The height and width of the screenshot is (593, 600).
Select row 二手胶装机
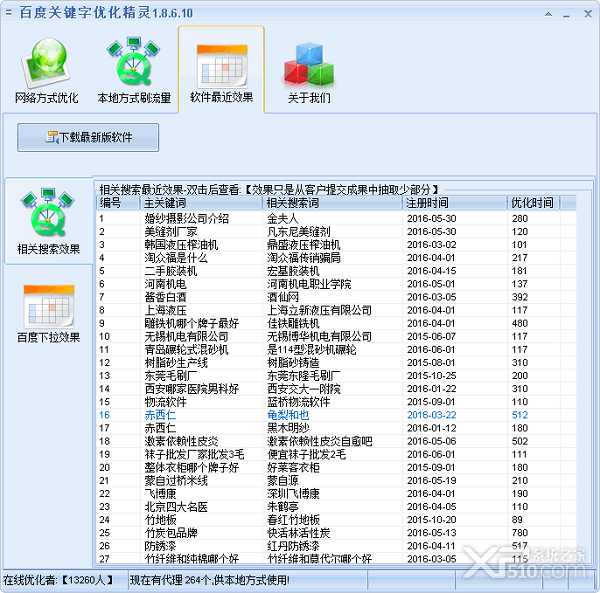pos(336,271)
